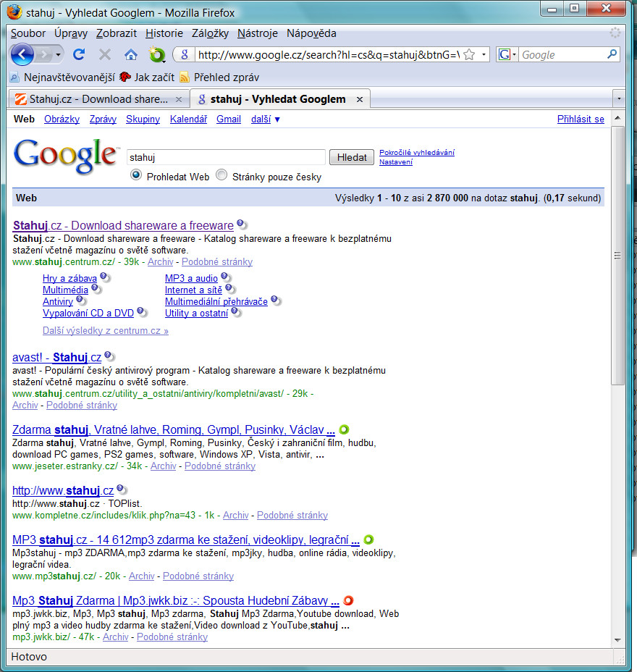Bookmark this page with the star icon
The image size is (637, 672).
(x=470, y=54)
